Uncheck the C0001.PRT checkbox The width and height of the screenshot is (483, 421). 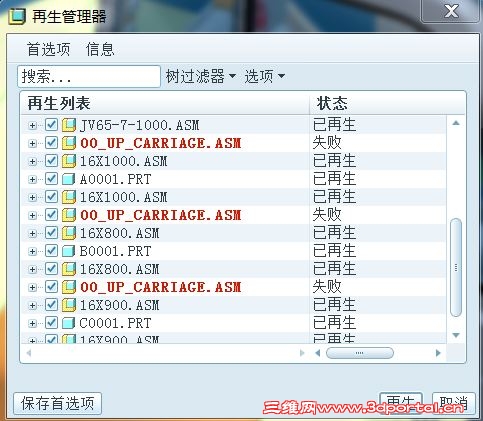point(51,323)
